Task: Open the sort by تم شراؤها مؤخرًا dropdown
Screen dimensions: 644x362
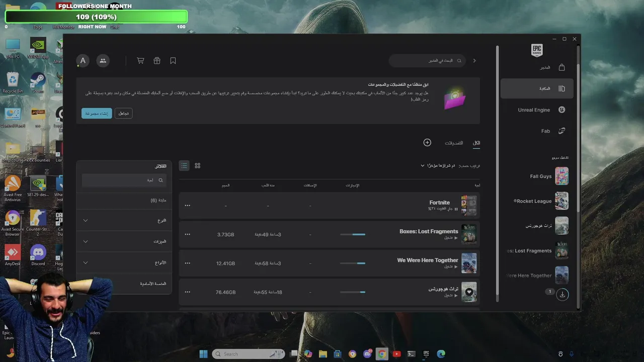Action: pyautogui.click(x=438, y=165)
